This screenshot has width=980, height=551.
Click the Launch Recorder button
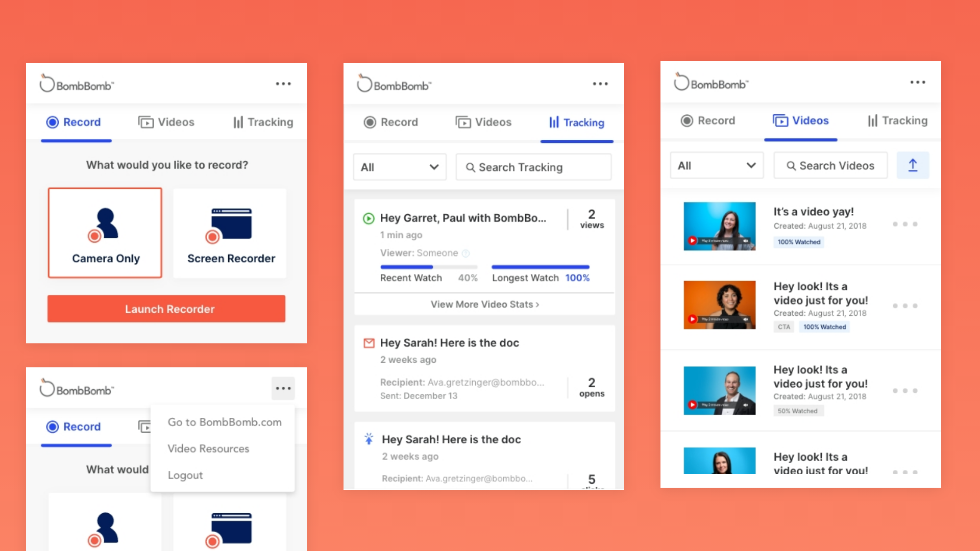pos(166,309)
